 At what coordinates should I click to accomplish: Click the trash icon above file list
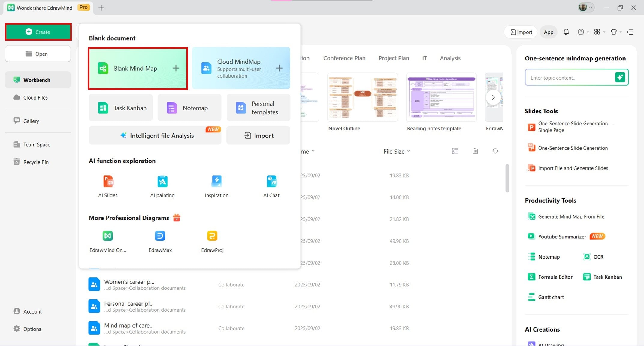pos(475,151)
